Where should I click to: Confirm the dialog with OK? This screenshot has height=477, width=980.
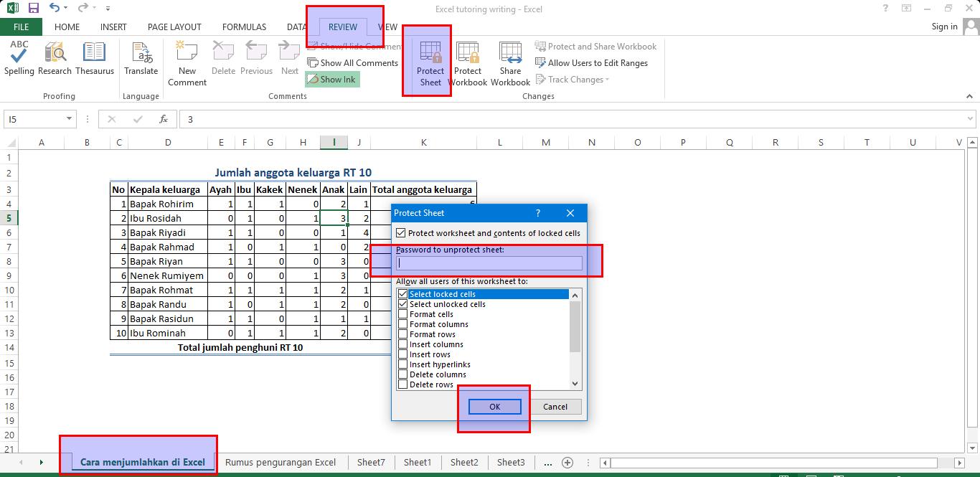(494, 407)
